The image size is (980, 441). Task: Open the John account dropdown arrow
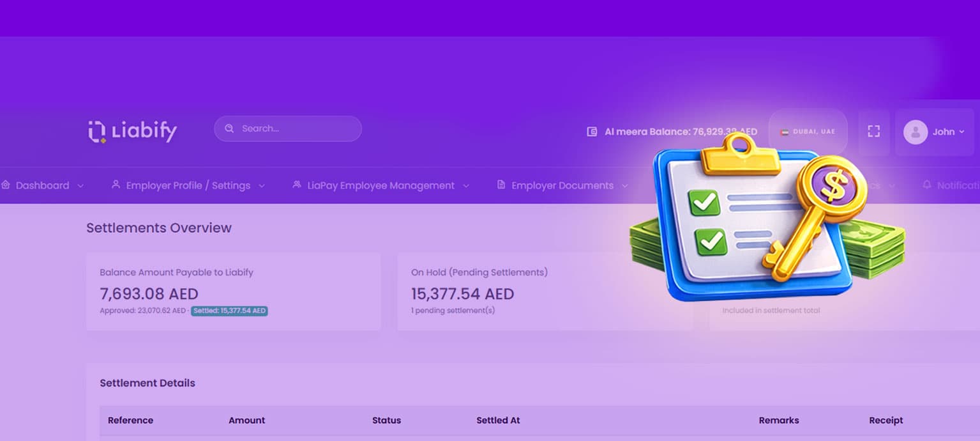[x=961, y=132]
